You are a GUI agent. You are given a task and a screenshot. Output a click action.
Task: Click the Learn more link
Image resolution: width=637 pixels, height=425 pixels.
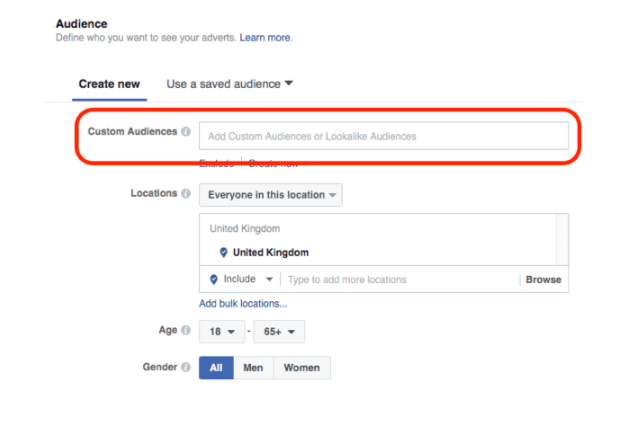tap(265, 38)
